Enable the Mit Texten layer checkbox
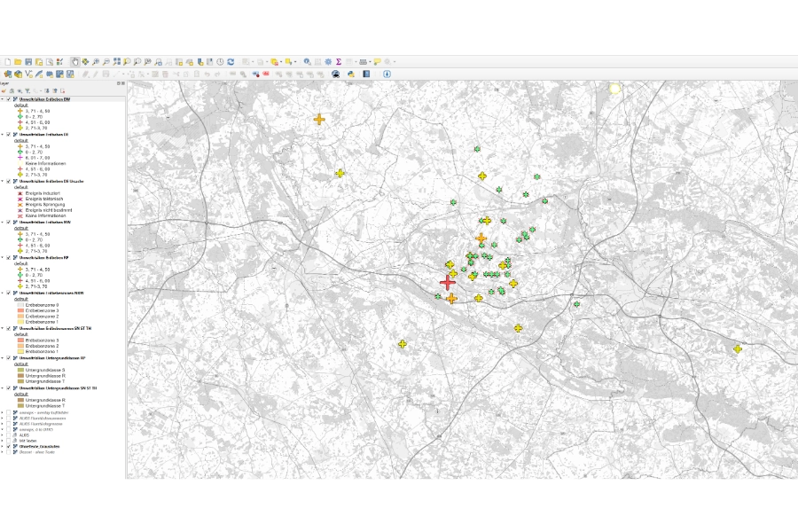This screenshot has width=798, height=532. [9, 441]
